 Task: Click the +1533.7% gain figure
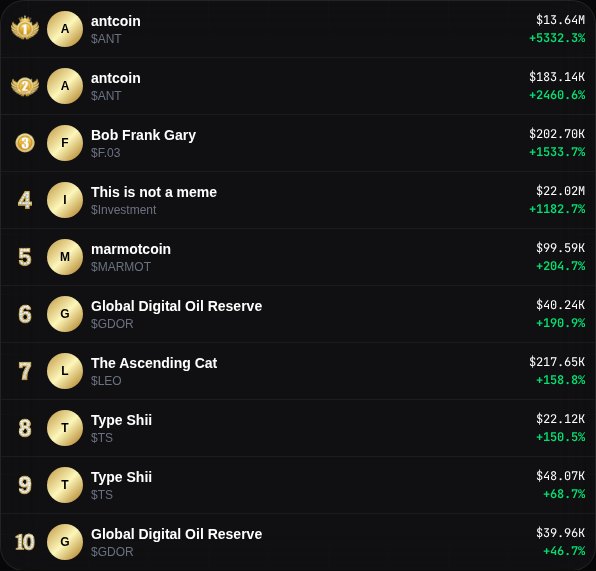(557, 152)
